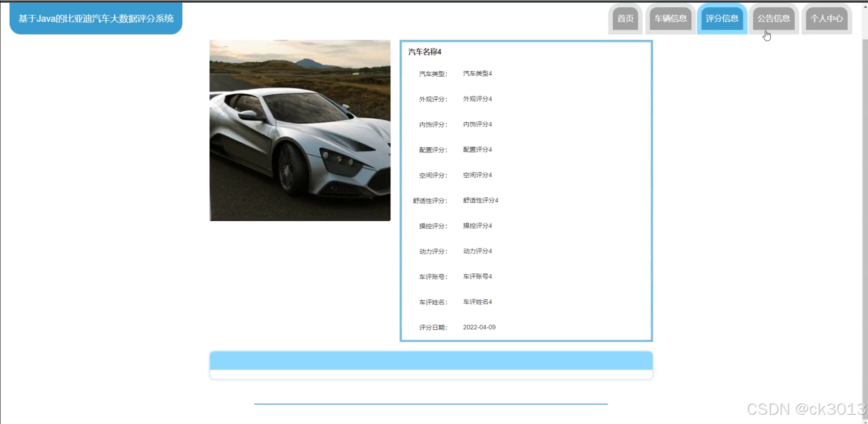This screenshot has height=424, width=868.
Task: Click the silver sports car image
Action: click(x=300, y=130)
